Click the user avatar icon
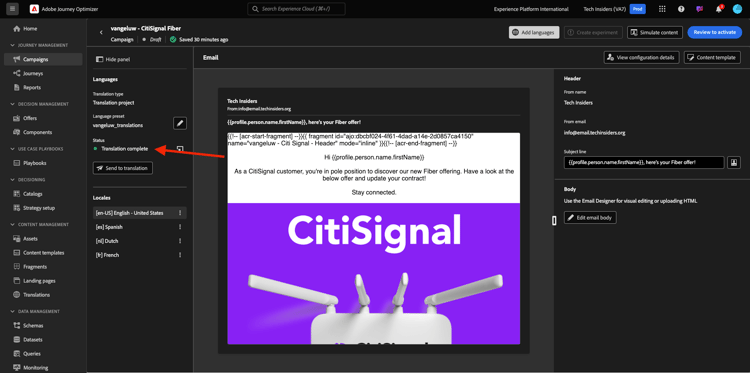Image resolution: width=750 pixels, height=373 pixels. click(x=737, y=9)
